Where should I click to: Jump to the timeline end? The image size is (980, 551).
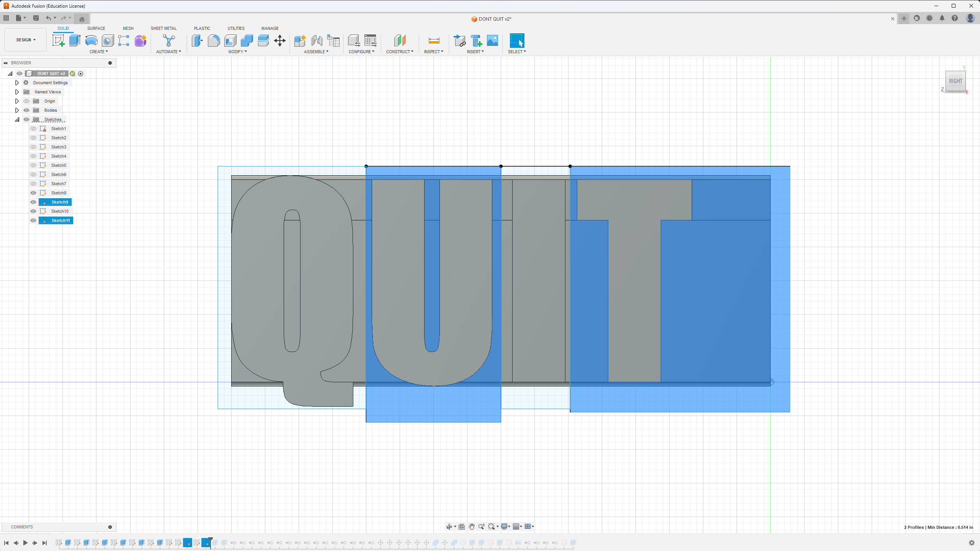tap(44, 543)
